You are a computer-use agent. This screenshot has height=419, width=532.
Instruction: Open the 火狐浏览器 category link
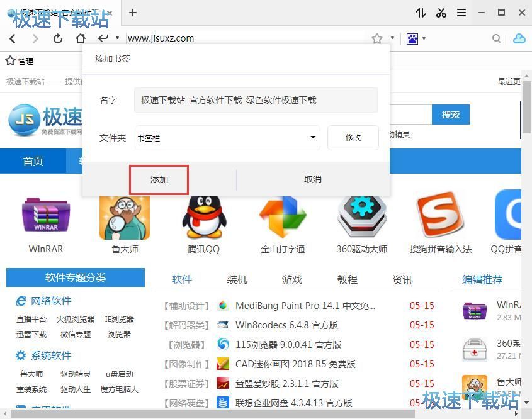click(76, 320)
